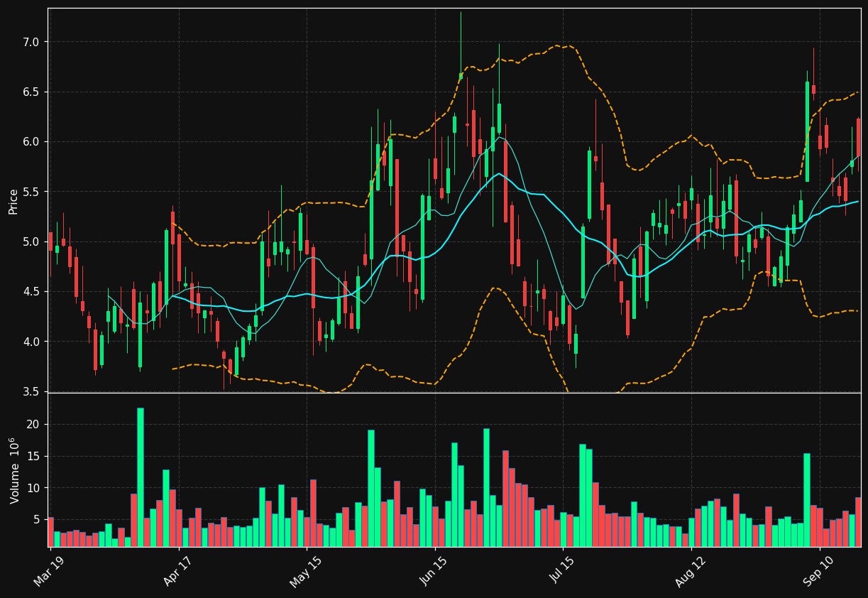Image resolution: width=868 pixels, height=598 pixels.
Task: Click the 7.0 price tick label
Action: (31, 42)
